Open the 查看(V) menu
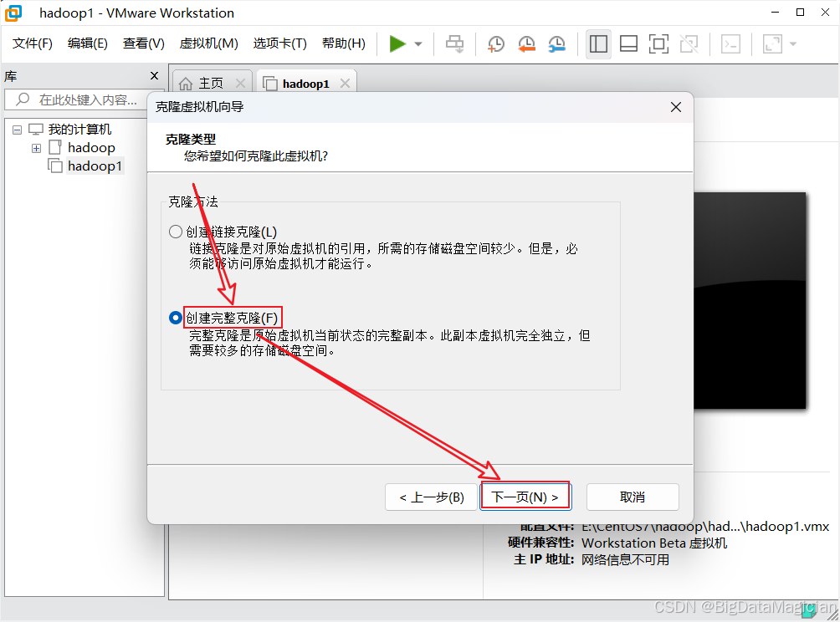The height and width of the screenshot is (622, 840). pos(144,43)
